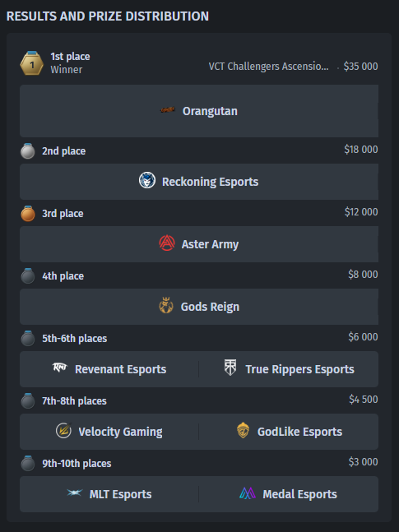Click the GodLike Esports gold logo
Viewport: 399px width, 532px height.
tap(243, 431)
